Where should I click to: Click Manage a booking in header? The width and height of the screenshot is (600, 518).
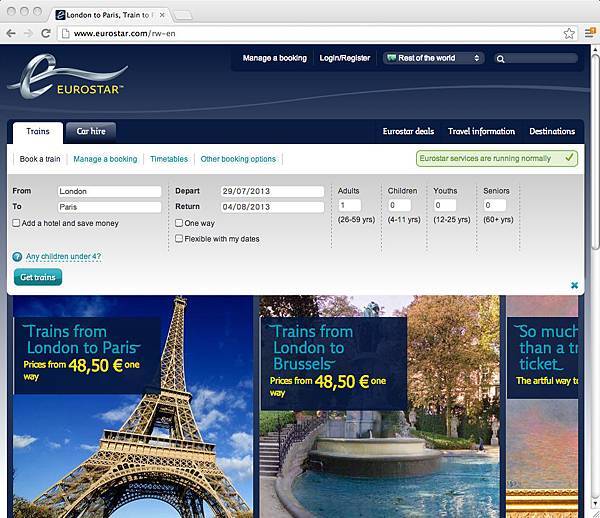275,58
